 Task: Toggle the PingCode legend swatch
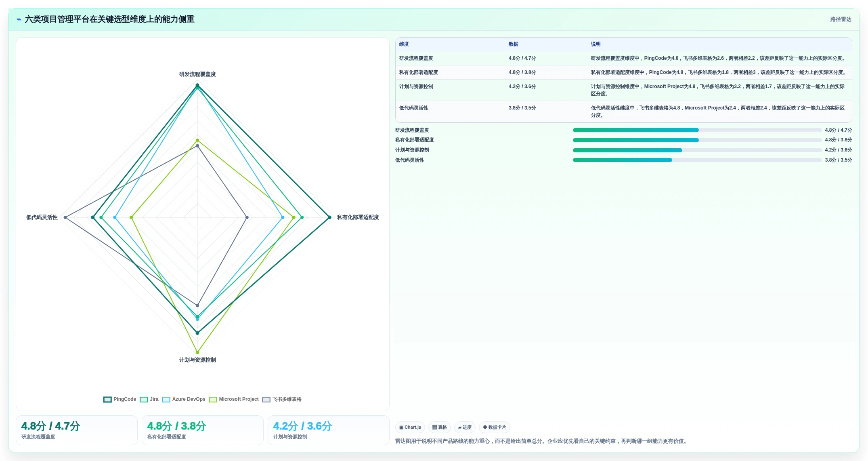pos(107,400)
